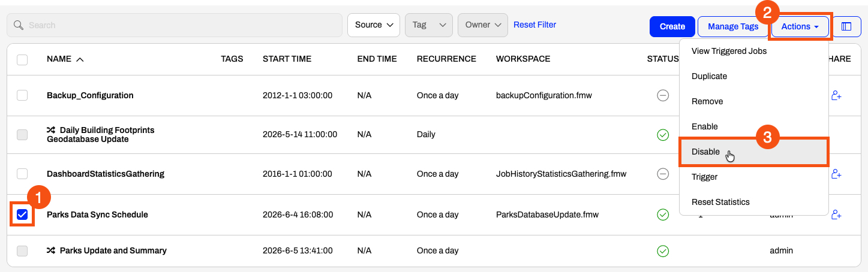Check the Parks Update and Summary checkbox

point(22,251)
